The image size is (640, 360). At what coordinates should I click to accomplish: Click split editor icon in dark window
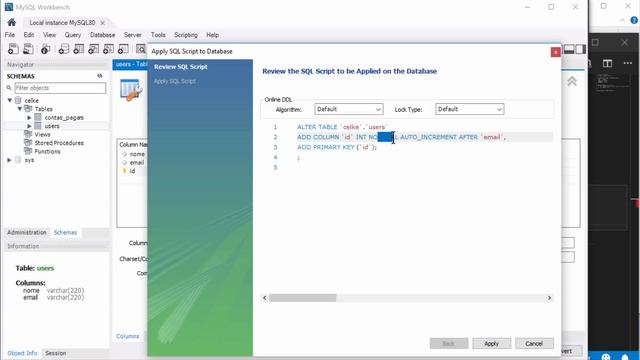pyautogui.click(x=607, y=63)
